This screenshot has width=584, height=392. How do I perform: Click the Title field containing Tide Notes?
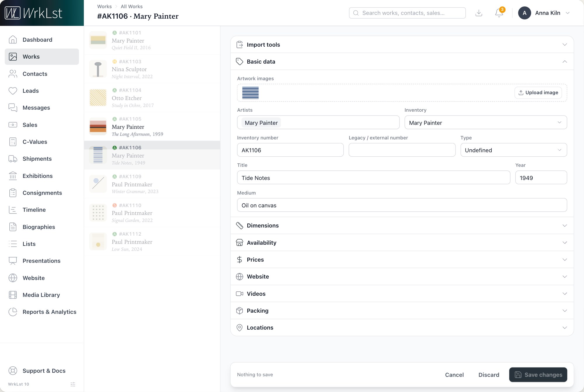click(x=373, y=178)
